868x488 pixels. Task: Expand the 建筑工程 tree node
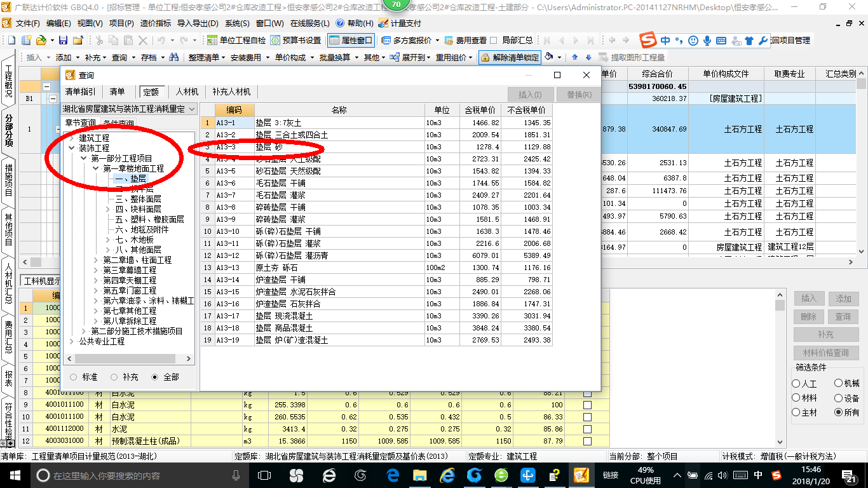point(71,138)
